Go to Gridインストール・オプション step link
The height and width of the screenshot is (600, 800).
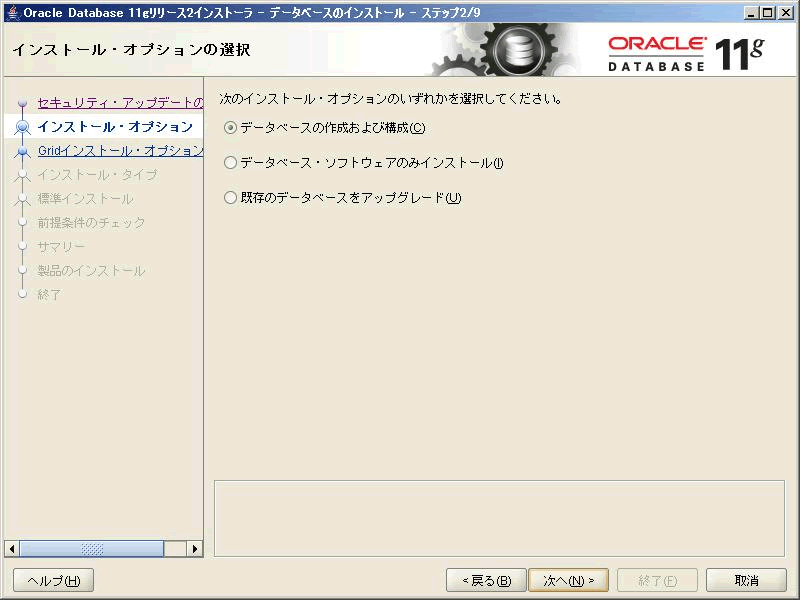tap(120, 151)
